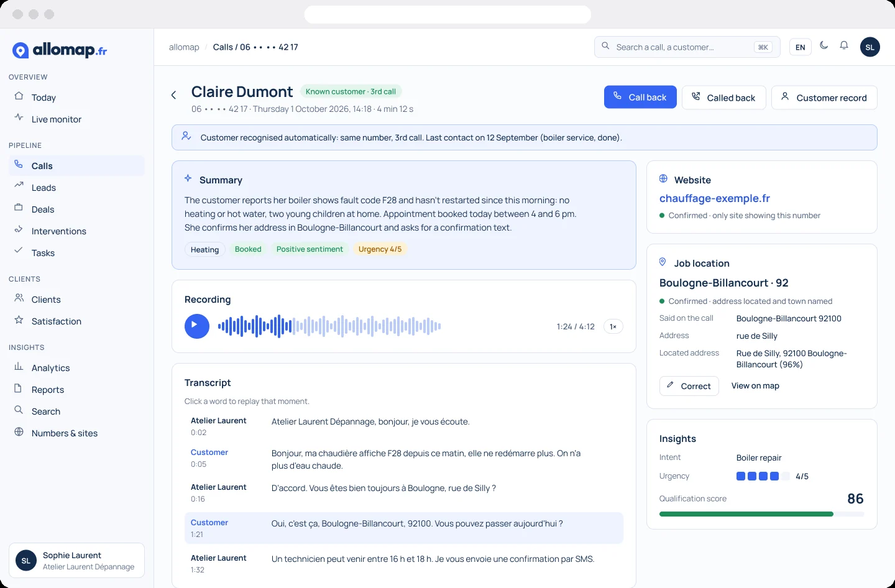Click the Booked tag

[248, 249]
